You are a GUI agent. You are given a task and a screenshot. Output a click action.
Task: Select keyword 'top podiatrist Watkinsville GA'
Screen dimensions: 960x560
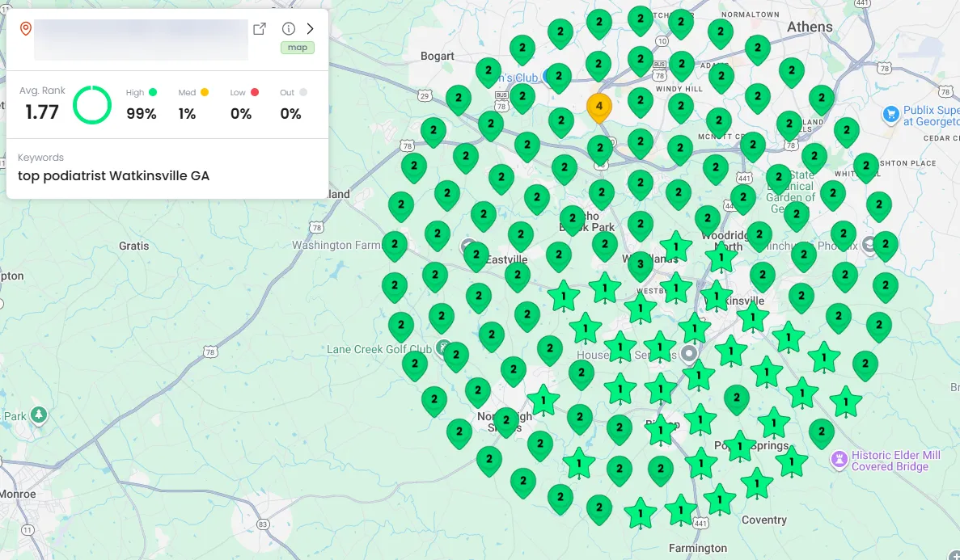(x=114, y=175)
